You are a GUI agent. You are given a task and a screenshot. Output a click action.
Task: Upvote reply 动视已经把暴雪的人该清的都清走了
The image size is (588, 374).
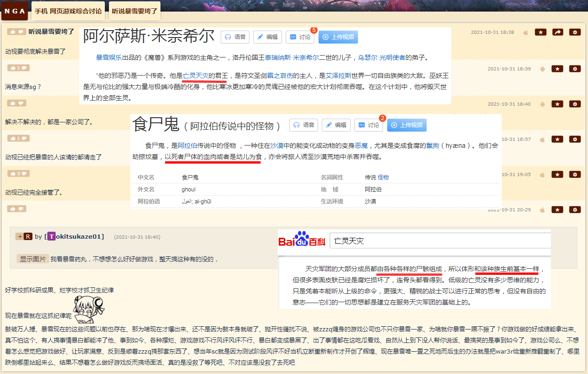coord(13,139)
